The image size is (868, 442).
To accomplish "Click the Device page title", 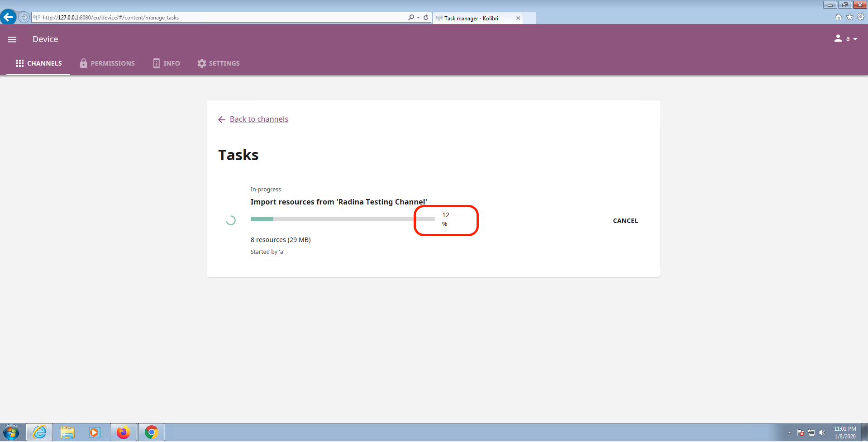I will pos(45,39).
